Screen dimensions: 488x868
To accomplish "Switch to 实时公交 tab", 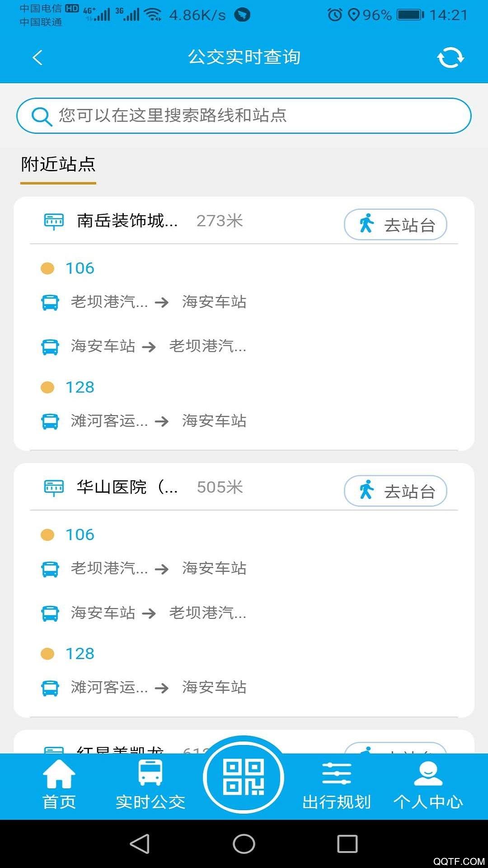I will [150, 784].
